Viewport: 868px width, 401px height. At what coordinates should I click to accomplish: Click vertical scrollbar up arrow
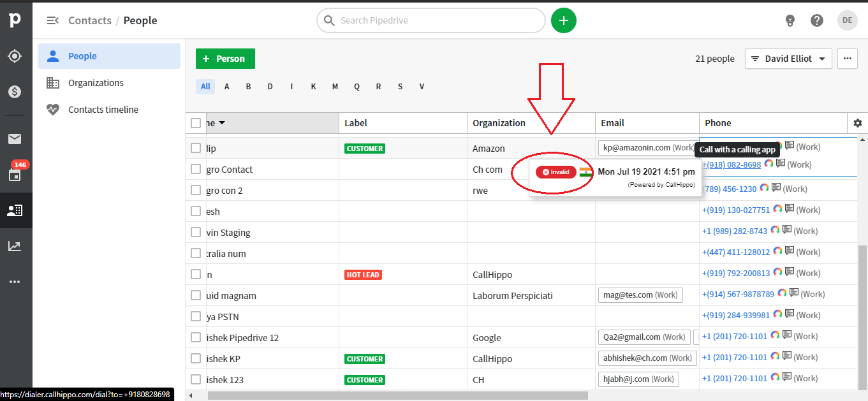point(863,139)
